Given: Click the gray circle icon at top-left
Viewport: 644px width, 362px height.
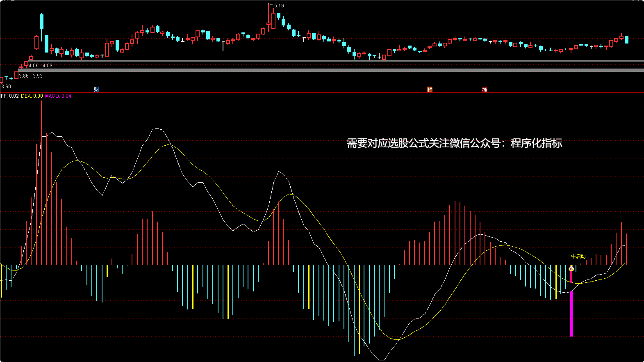Looking at the screenshot, I should pos(12,1).
